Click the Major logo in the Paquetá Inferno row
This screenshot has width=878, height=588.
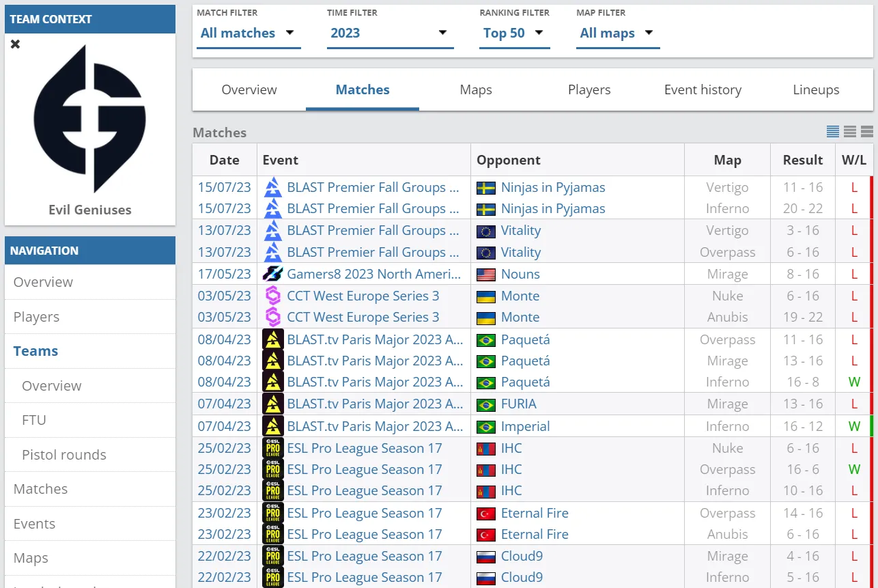pos(273,382)
